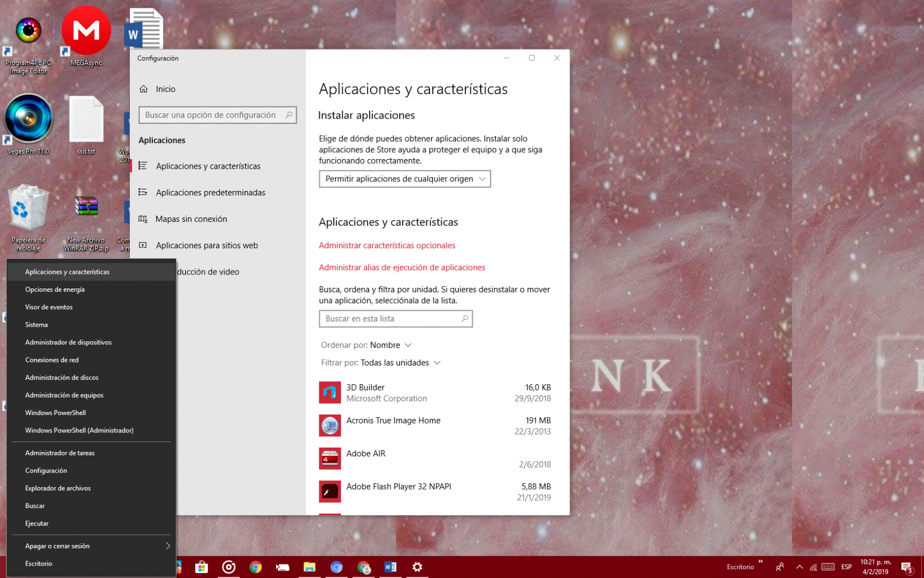This screenshot has height=578, width=924.
Task: Focus the Buscar una opción de configuración field
Action: (218, 115)
